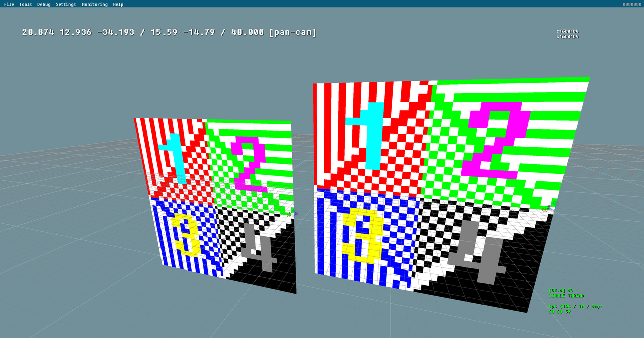
Task: Select the gray 4 on smaller left panel
Action: pos(259,247)
